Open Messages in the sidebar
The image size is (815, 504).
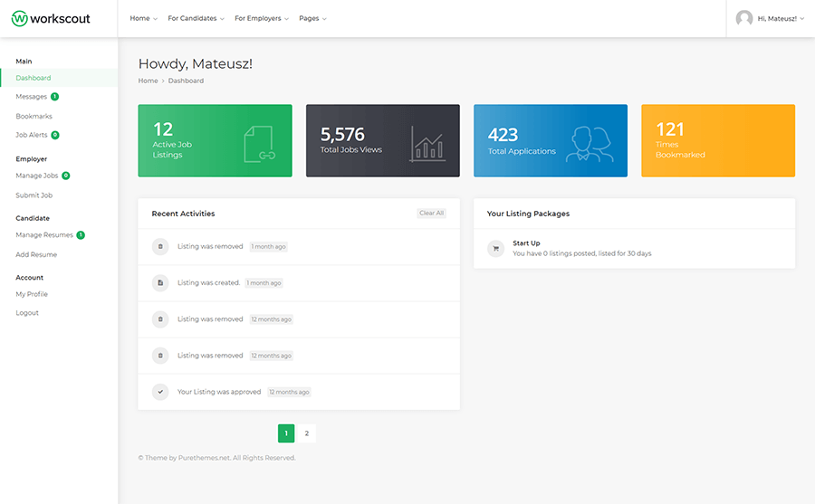pyautogui.click(x=32, y=97)
